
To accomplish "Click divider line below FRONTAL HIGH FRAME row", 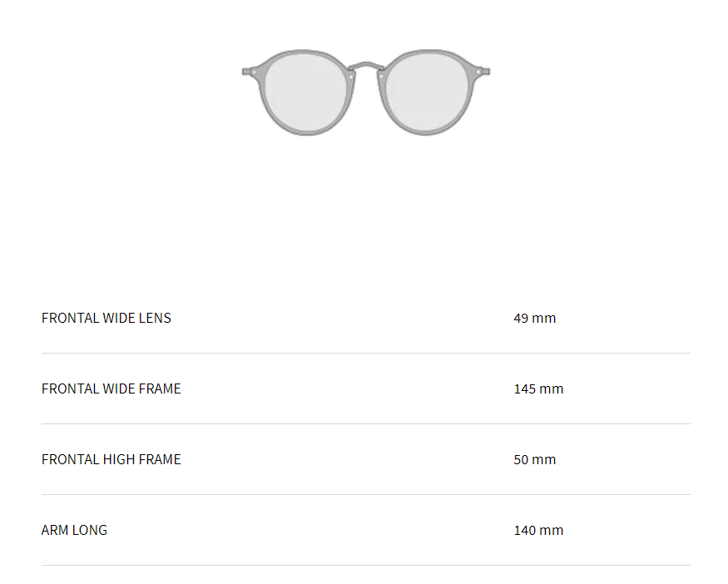I will pos(366,494).
